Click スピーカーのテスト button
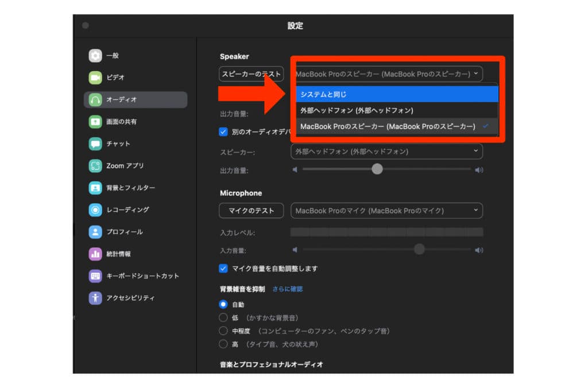Viewport: 588px width, 392px height. tap(252, 74)
